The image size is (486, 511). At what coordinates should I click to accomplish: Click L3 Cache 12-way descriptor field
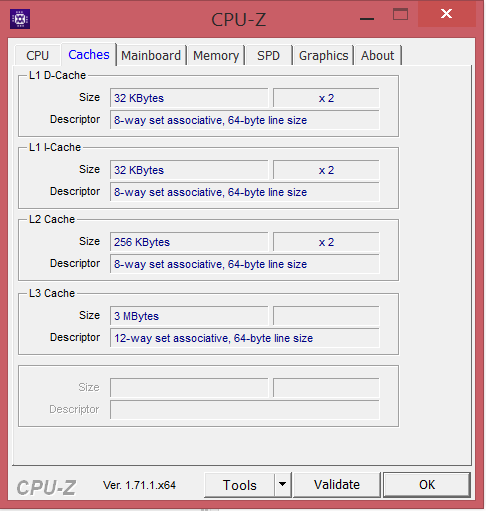pos(245,338)
